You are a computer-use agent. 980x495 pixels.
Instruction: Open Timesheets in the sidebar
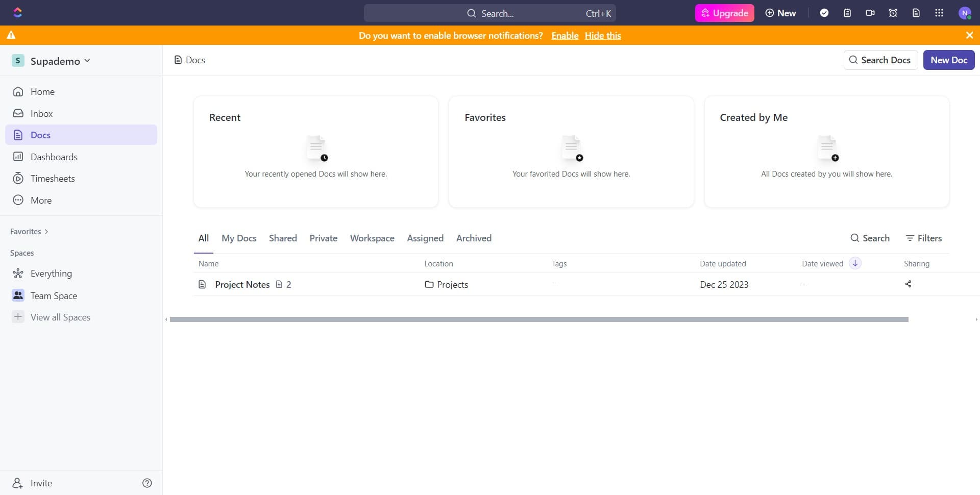coord(53,178)
